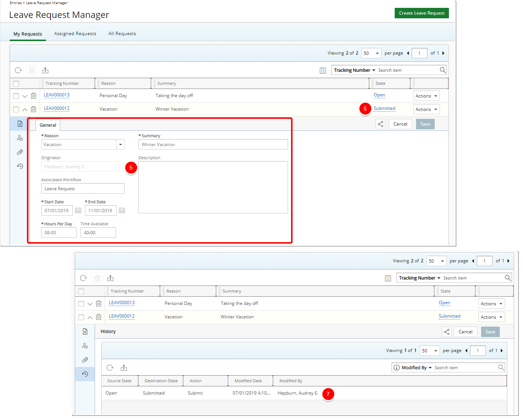Open history icon in upper panel sidebar
The image size is (523, 420).
point(20,166)
